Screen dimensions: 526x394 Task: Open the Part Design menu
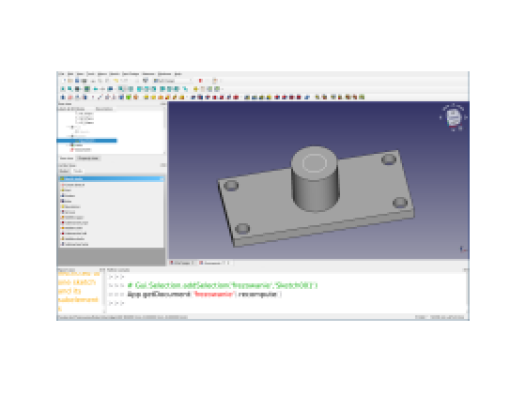point(130,74)
